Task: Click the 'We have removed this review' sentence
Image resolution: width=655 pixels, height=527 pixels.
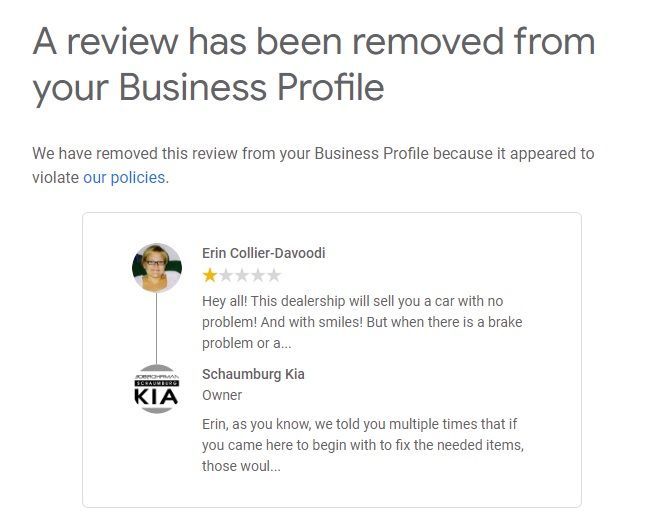Action: (313, 154)
